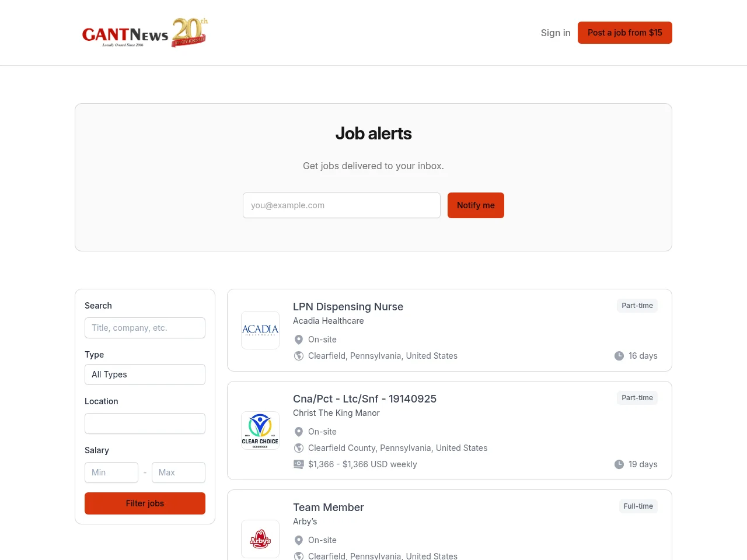Click the clock icon next to 19 days
Screen dimensions: 747x560
click(x=619, y=464)
